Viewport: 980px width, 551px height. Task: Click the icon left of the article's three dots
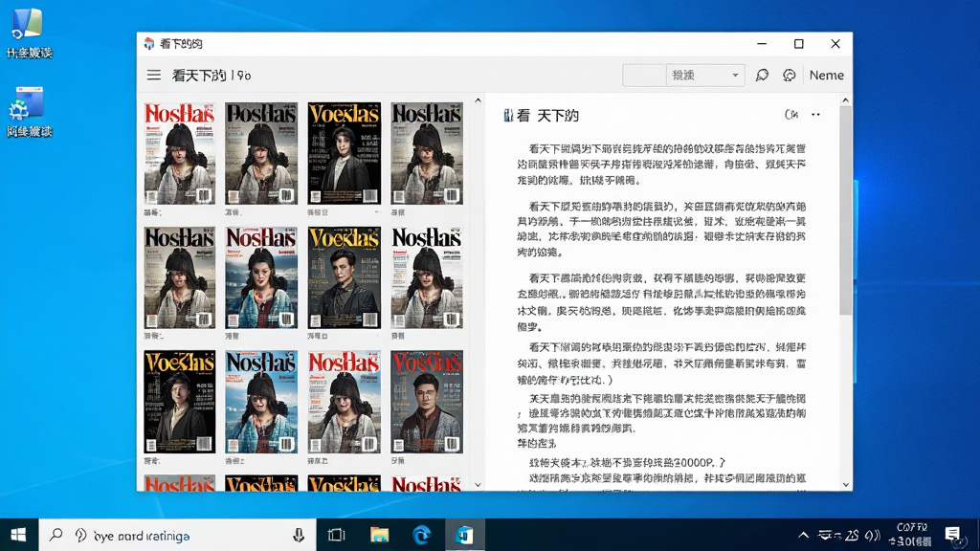pyautogui.click(x=791, y=115)
